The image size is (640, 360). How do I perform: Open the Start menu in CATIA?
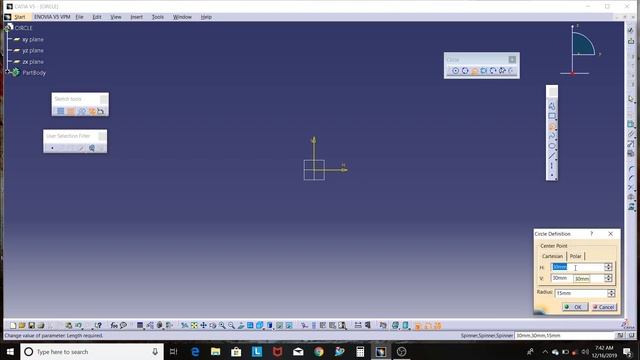pos(20,17)
